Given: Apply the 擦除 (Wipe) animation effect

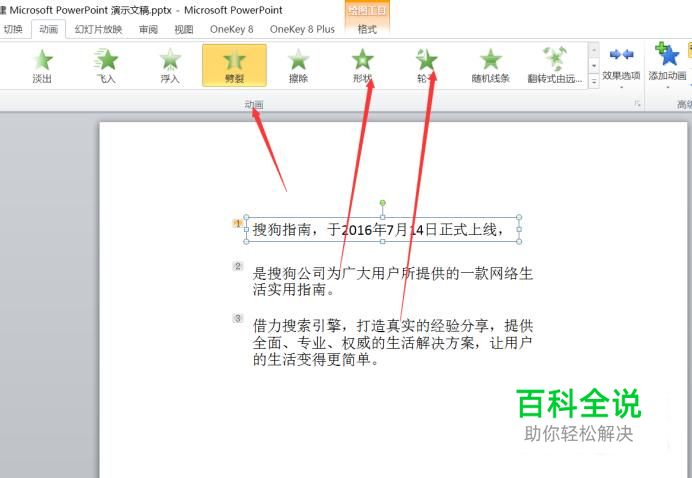Looking at the screenshot, I should point(298,65).
